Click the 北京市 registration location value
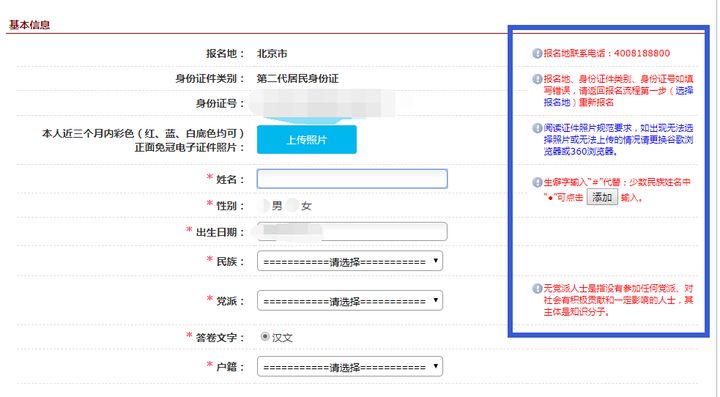This screenshot has height=397, width=720. click(x=272, y=54)
